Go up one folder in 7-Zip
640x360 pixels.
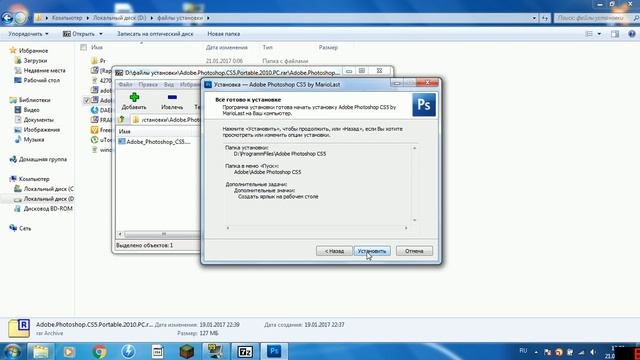[122, 120]
